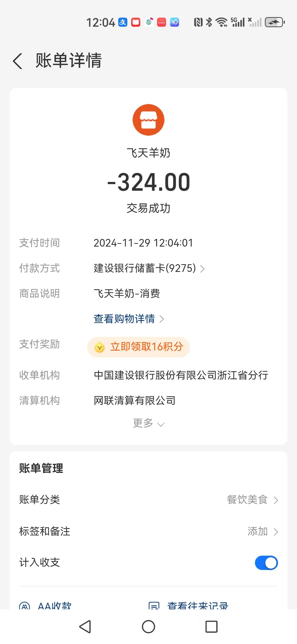Tap the 查看往来记录 chat icon
297x644 pixels.
click(154, 605)
